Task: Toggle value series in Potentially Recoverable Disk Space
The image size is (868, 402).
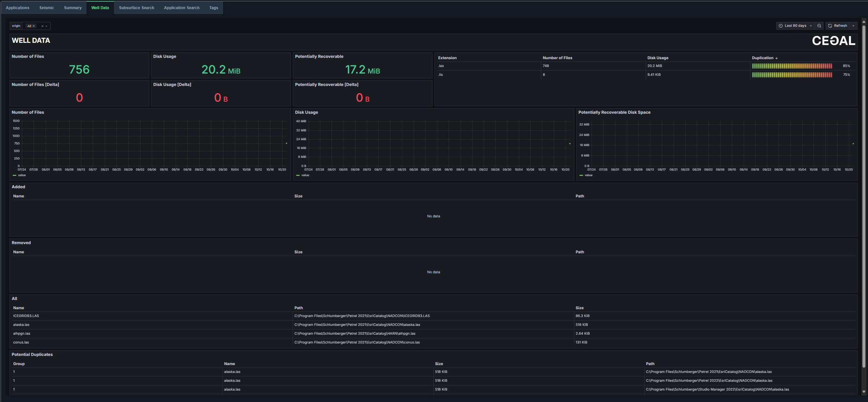Action: [x=588, y=175]
